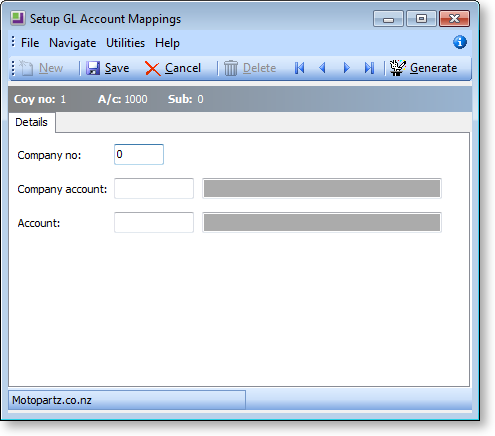
Task: Click the red Cancel X icon
Action: pos(153,69)
